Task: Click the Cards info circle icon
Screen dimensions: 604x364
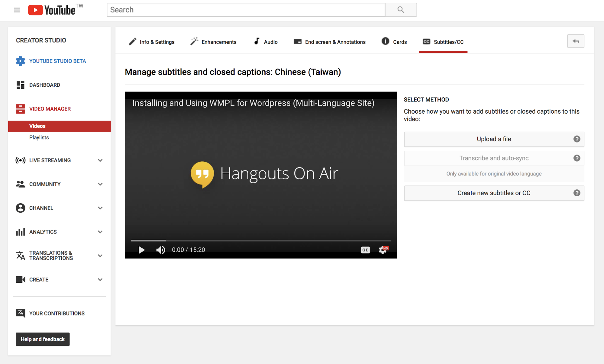Action: 385,41
